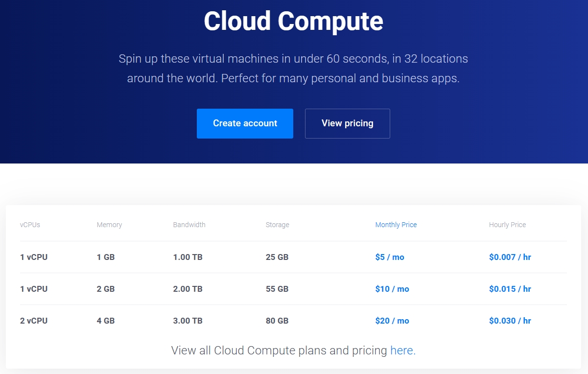Screen dimensions: 588x374
Task: Click the Bandwidth column header
Action: (189, 225)
